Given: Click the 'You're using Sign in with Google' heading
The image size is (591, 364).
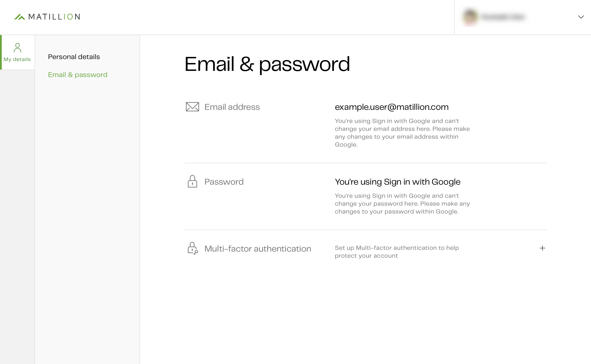Looking at the screenshot, I should tap(397, 182).
